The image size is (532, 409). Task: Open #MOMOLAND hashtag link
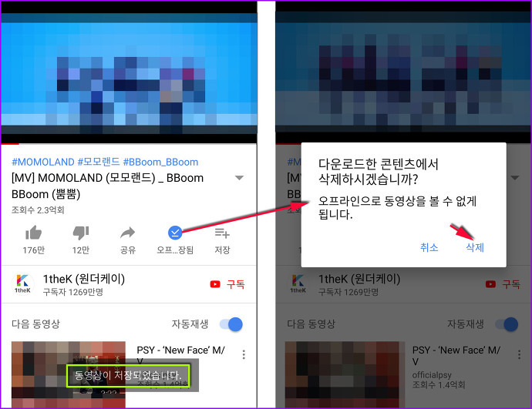tap(43, 162)
